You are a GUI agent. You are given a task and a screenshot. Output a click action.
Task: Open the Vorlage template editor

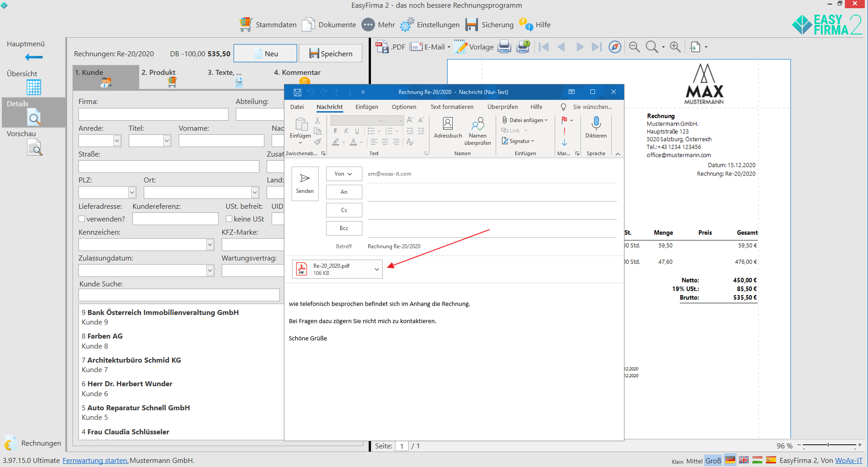474,47
